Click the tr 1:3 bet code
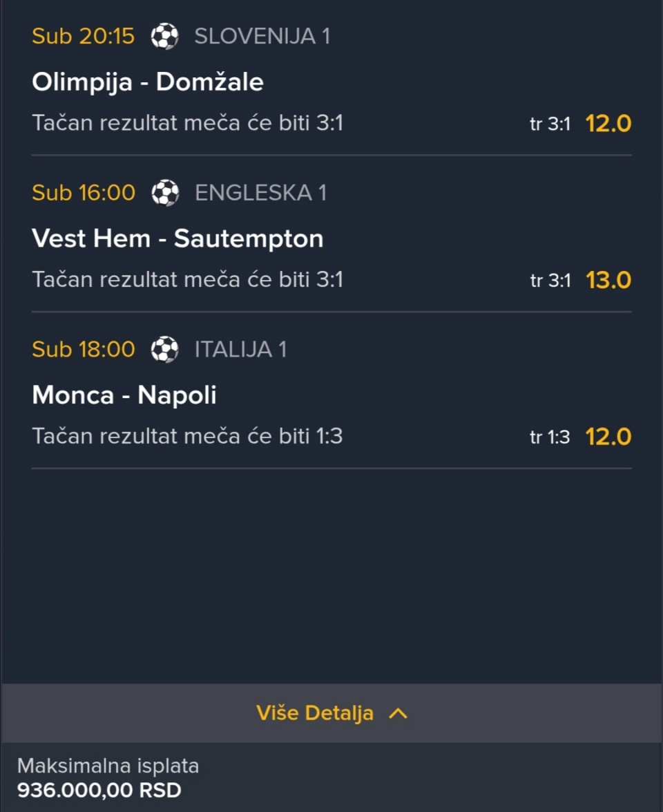The width and height of the screenshot is (663, 812). click(x=550, y=437)
